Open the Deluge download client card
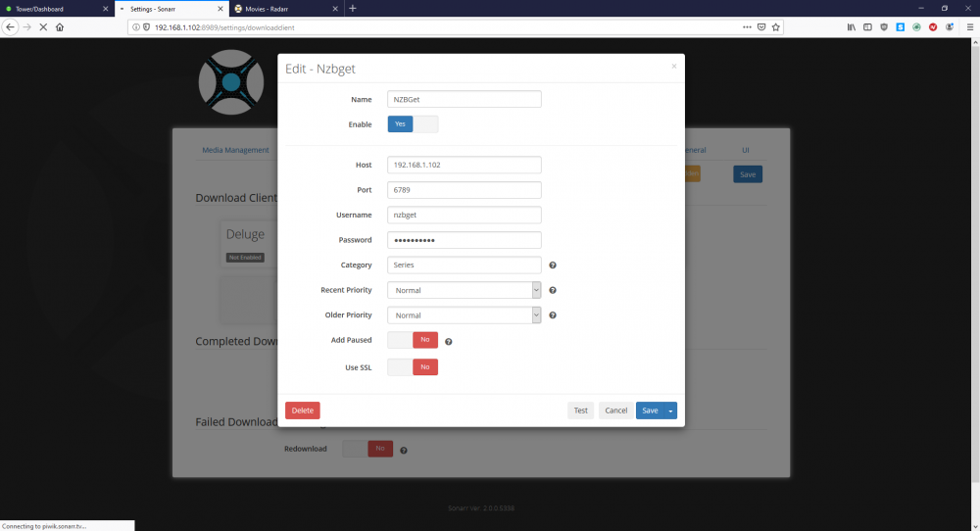Viewport: 980px width, 531px height. [249, 244]
